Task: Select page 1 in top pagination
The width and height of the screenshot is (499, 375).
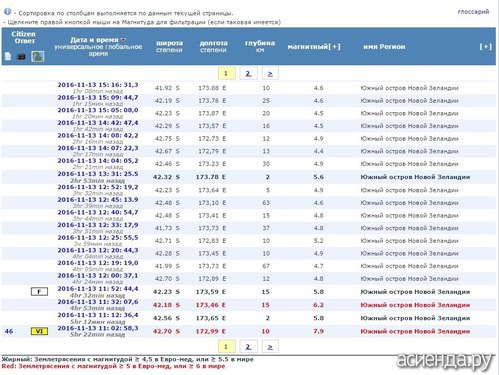Action: tap(226, 73)
